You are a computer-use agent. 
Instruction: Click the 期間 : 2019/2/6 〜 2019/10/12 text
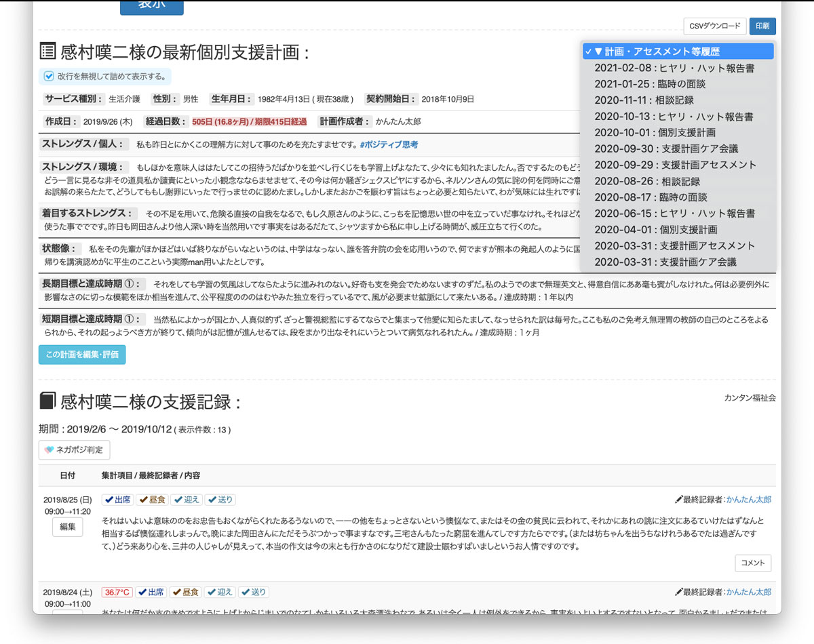[106, 429]
